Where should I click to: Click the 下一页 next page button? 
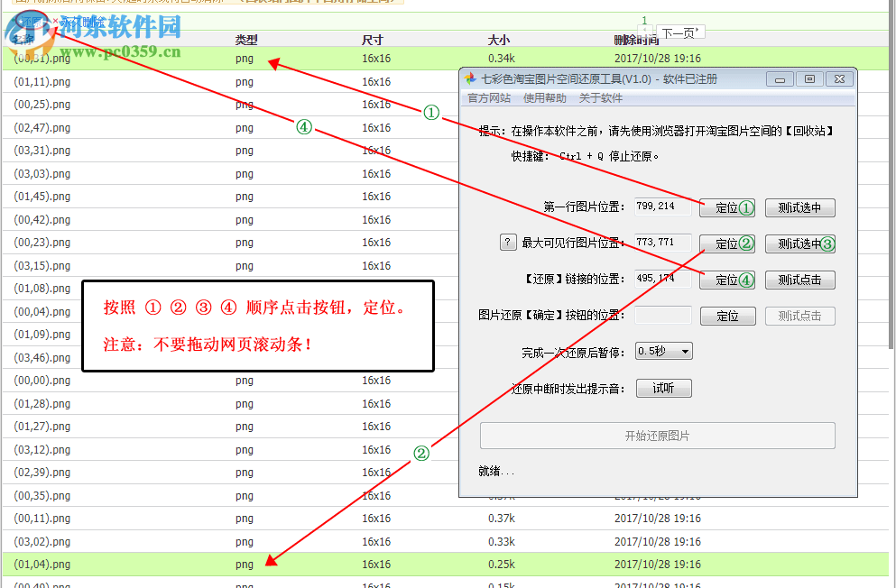point(681,30)
